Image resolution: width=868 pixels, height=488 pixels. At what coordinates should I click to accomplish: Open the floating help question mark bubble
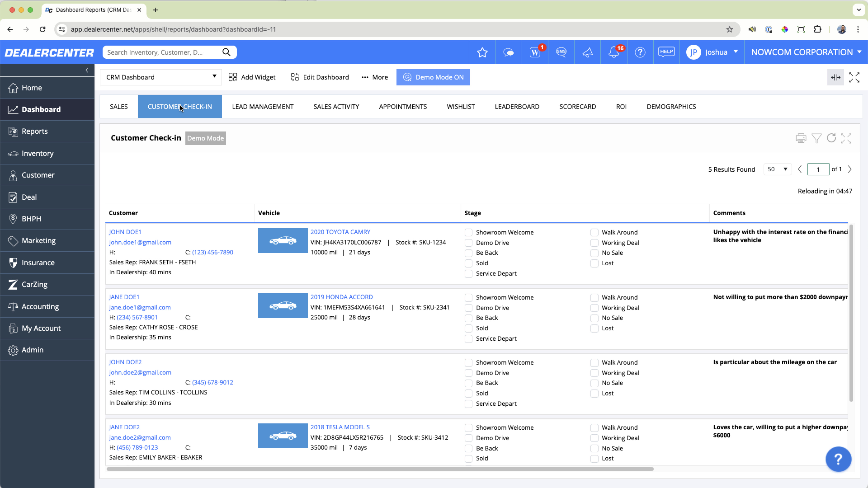[x=838, y=459]
